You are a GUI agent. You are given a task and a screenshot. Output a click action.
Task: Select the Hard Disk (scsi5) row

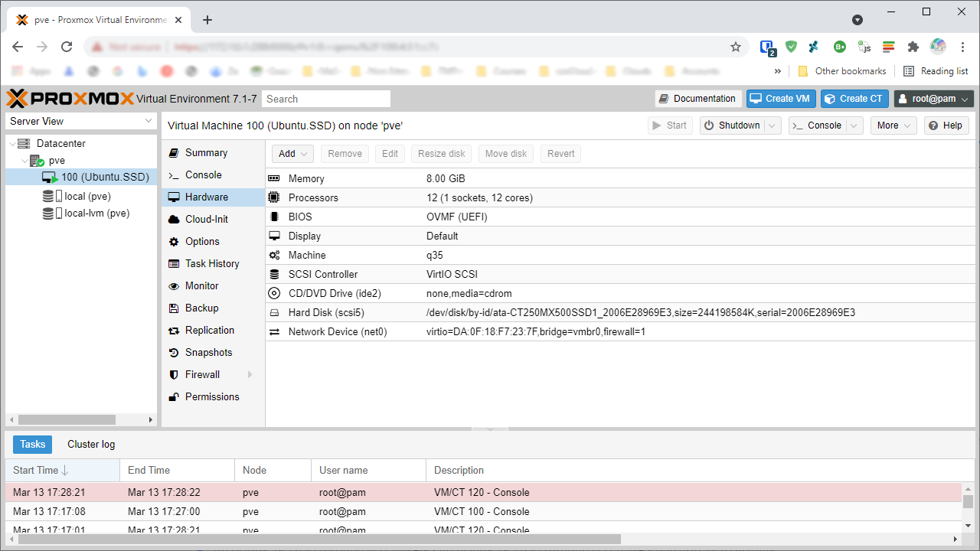[x=620, y=312]
